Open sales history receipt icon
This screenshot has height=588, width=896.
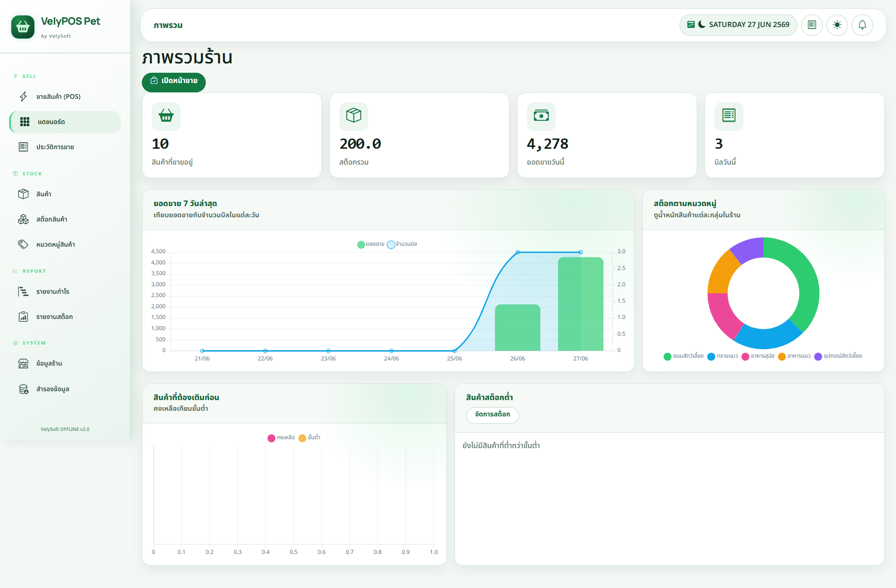(23, 147)
